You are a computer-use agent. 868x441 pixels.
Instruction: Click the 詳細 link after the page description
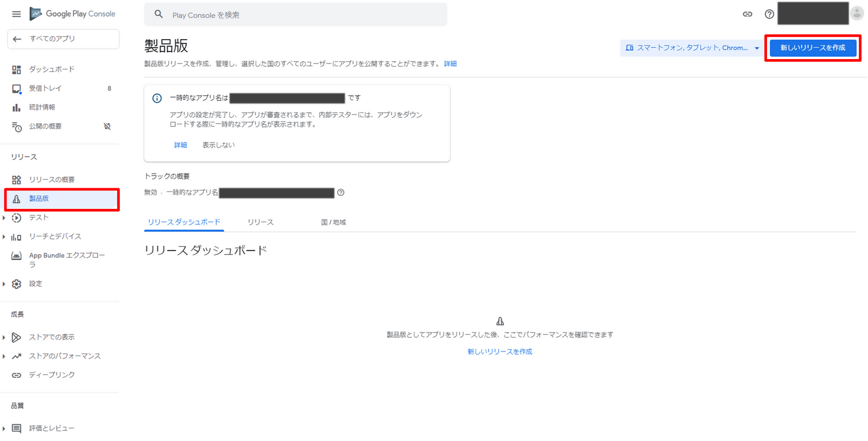450,64
